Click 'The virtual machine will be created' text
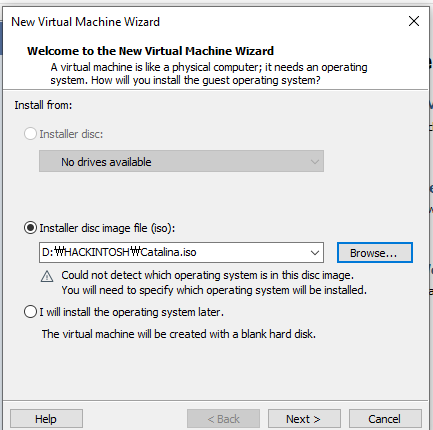This screenshot has width=433, height=430. point(179,334)
